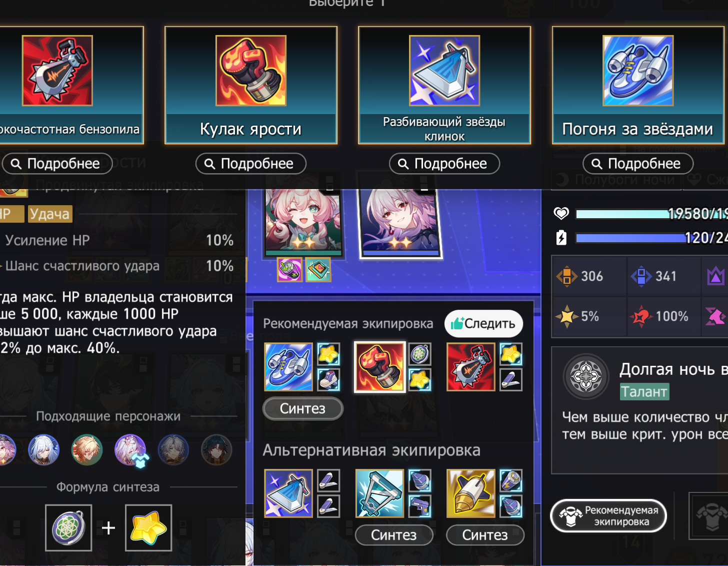Open the Рекомендуемая экипировка button

[608, 516]
